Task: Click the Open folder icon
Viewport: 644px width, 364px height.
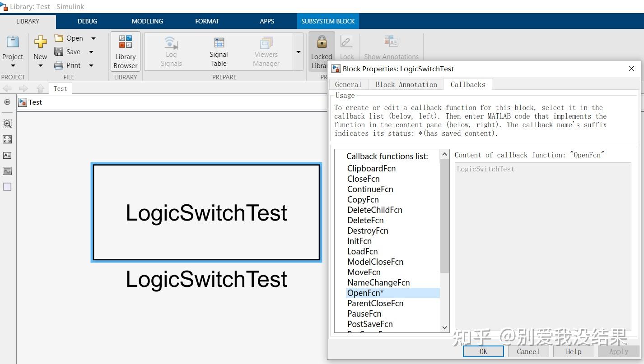Action: pos(59,38)
